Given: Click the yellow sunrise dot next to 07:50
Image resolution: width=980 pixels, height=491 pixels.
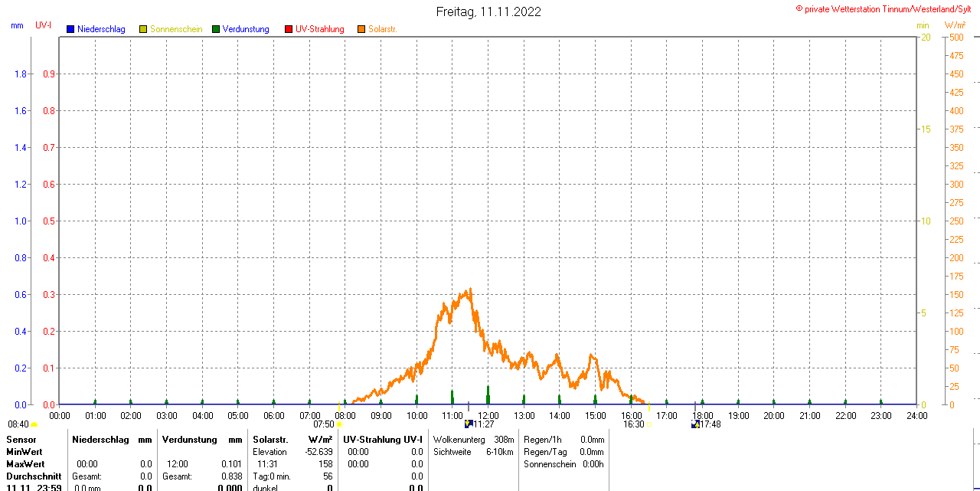Looking at the screenshot, I should tap(339, 424).
